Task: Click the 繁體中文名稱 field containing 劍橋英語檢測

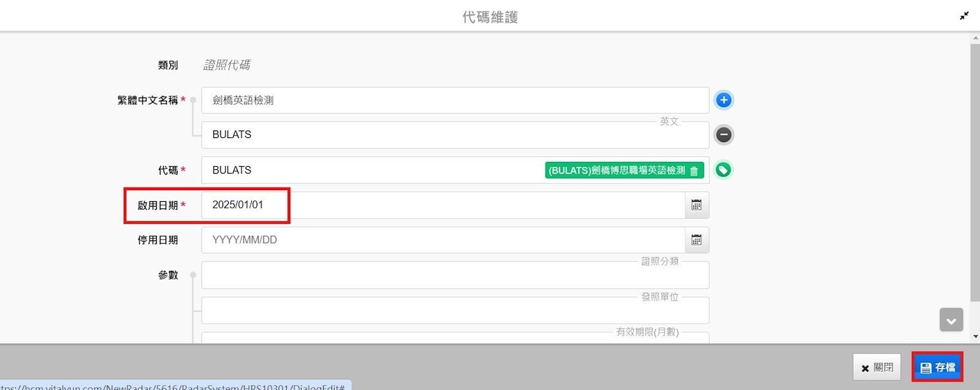Action: pos(454,101)
